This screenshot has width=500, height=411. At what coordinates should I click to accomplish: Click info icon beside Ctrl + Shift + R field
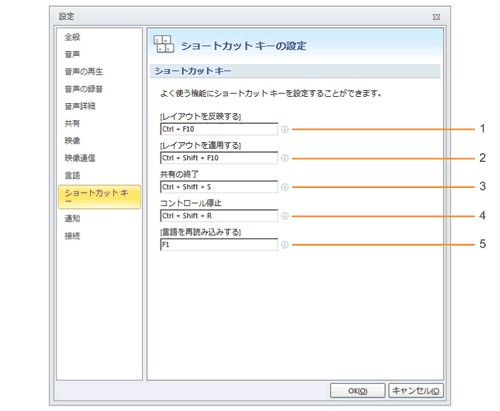tap(285, 216)
